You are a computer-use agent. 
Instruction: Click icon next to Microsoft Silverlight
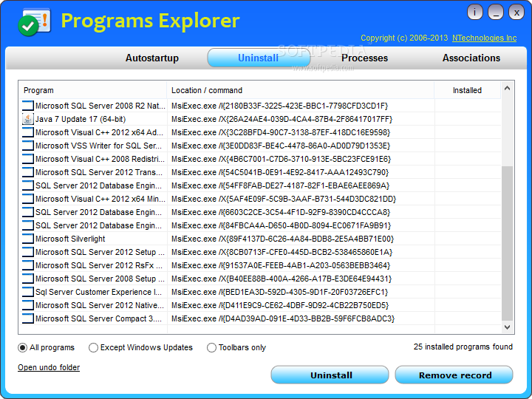pyautogui.click(x=28, y=239)
